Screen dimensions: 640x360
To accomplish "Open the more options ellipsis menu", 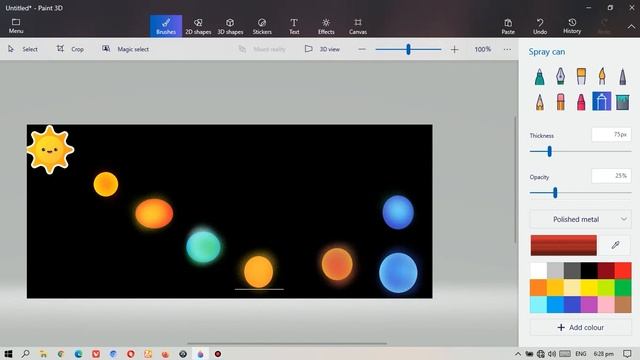I will [507, 49].
